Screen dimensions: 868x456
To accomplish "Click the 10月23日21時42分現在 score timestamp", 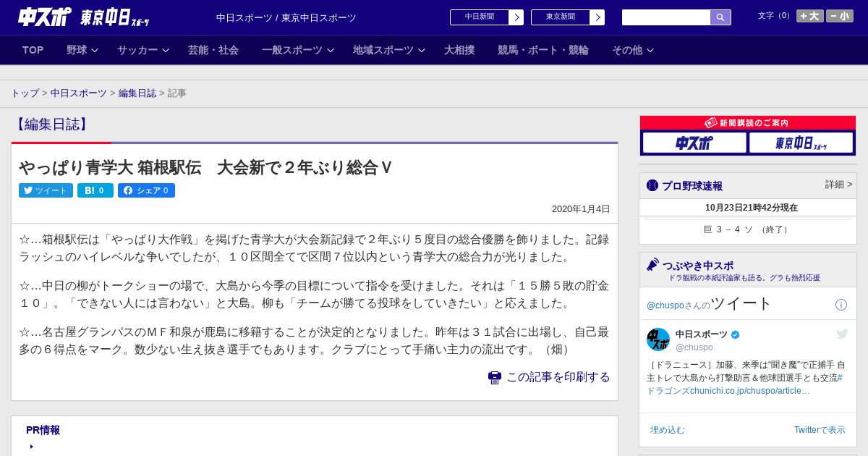I will point(752,208).
